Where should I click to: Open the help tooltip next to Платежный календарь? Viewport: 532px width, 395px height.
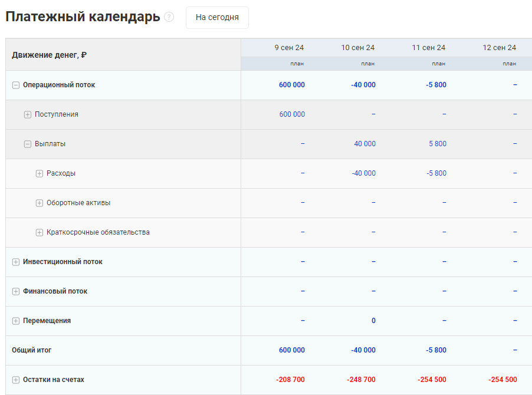coord(169,17)
